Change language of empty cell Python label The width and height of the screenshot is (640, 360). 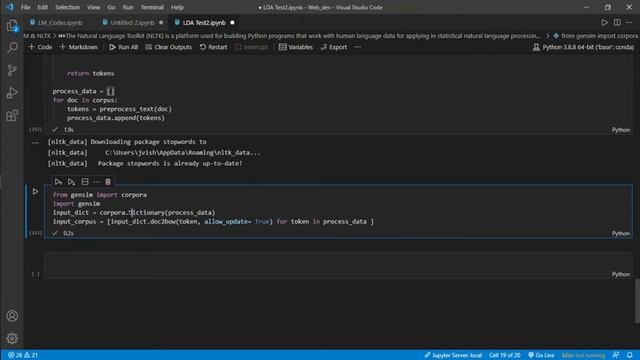pyautogui.click(x=620, y=274)
